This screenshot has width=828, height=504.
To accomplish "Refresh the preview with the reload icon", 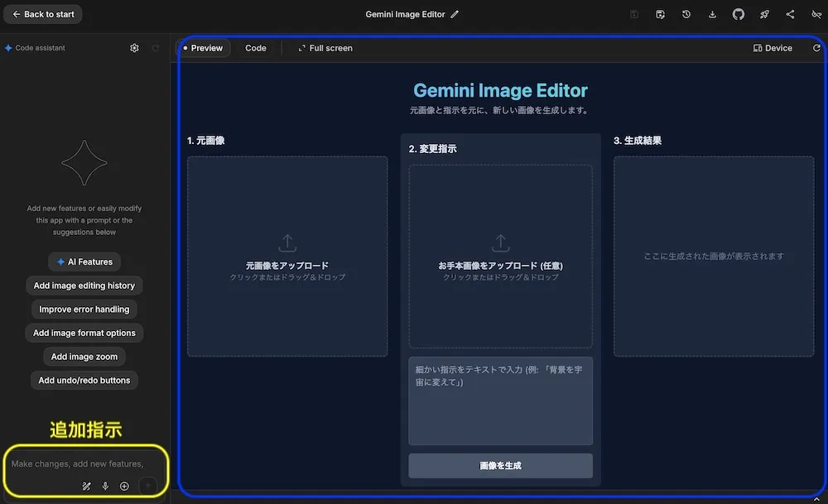I will tap(818, 48).
